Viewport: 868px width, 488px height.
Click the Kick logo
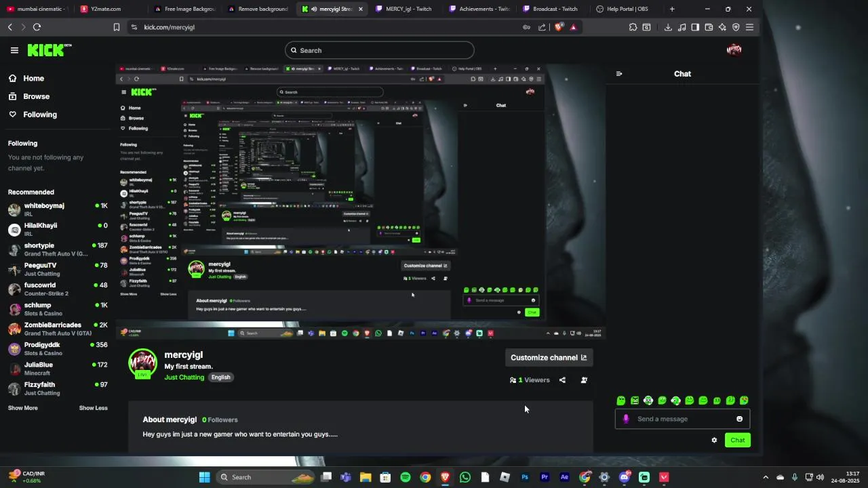pos(50,50)
